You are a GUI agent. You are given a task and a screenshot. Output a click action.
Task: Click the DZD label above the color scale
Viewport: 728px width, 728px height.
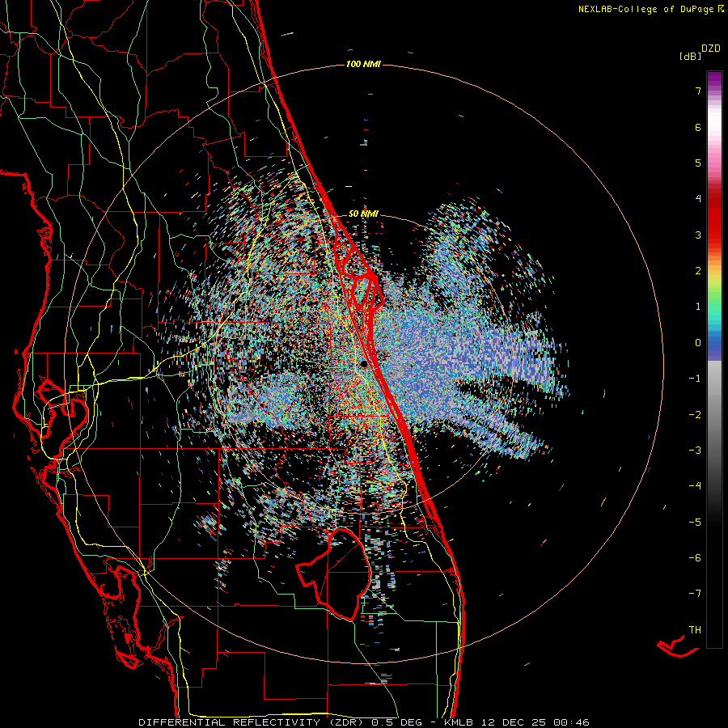(x=711, y=49)
